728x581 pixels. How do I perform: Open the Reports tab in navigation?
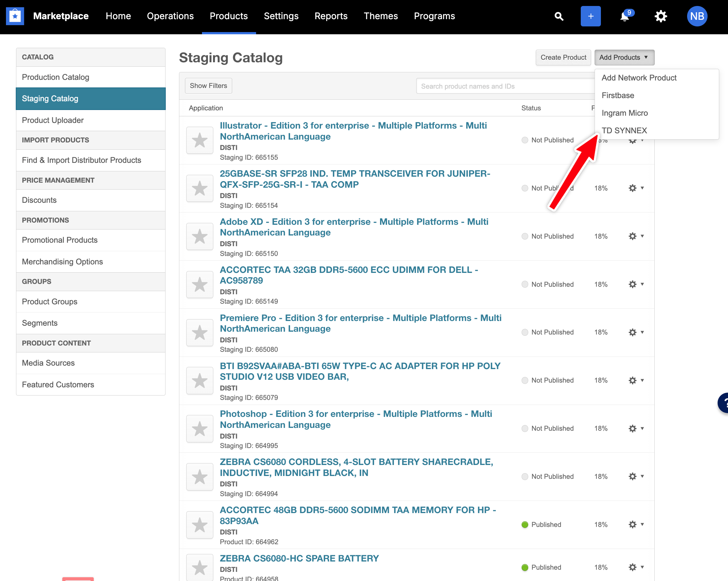pos(331,16)
